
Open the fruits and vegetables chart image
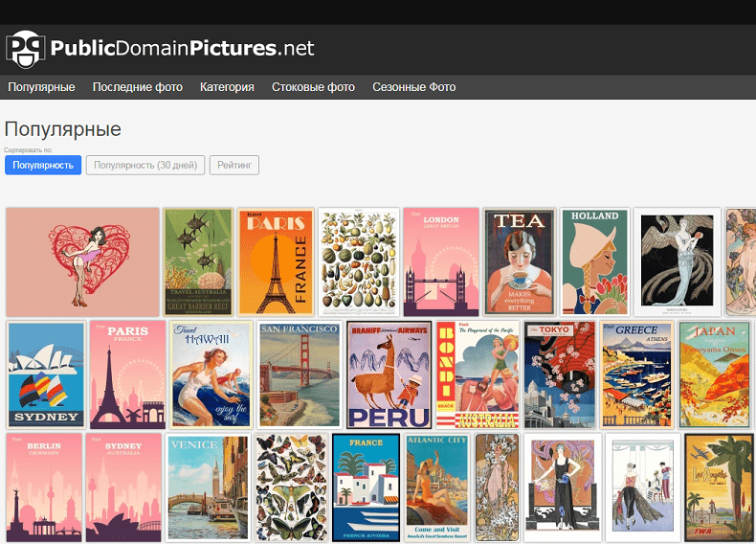[359, 262]
